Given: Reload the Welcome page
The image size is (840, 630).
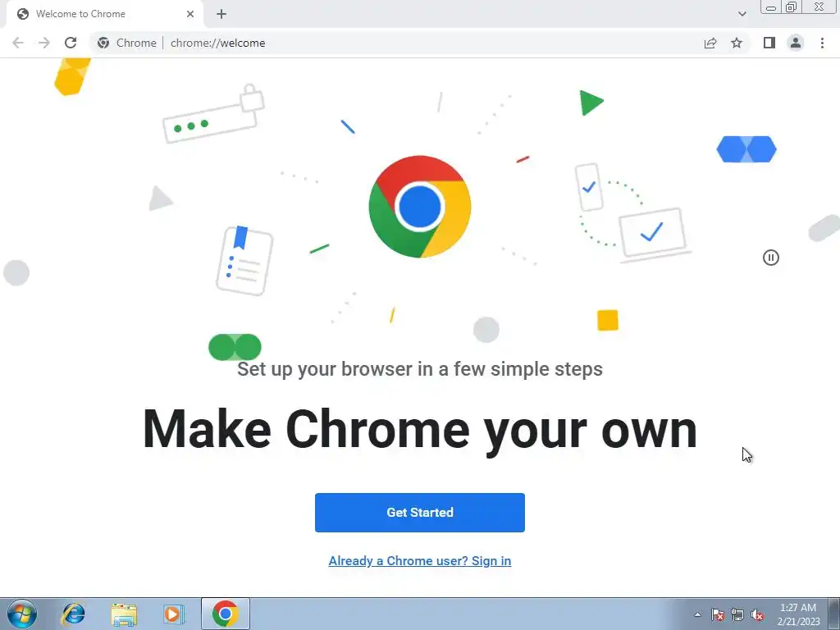Looking at the screenshot, I should tap(71, 43).
